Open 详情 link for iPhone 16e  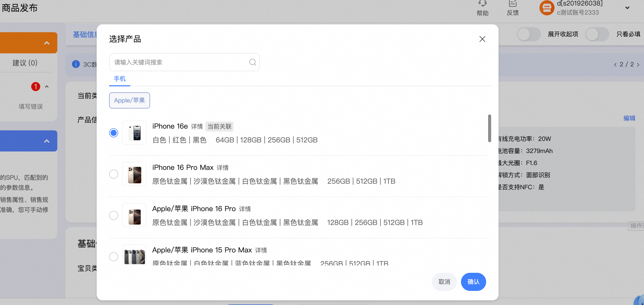pos(197,126)
